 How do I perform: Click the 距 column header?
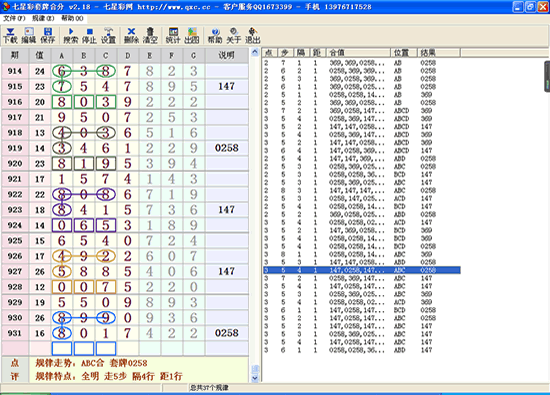click(318, 53)
